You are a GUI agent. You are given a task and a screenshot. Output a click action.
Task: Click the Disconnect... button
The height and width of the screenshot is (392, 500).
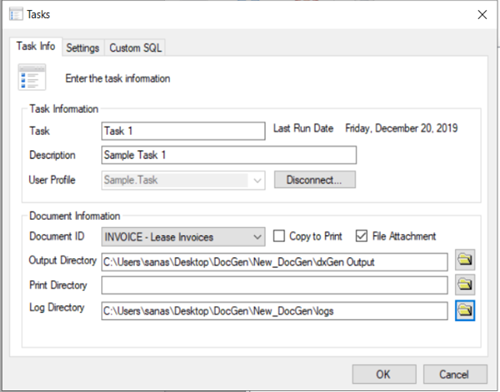315,180
